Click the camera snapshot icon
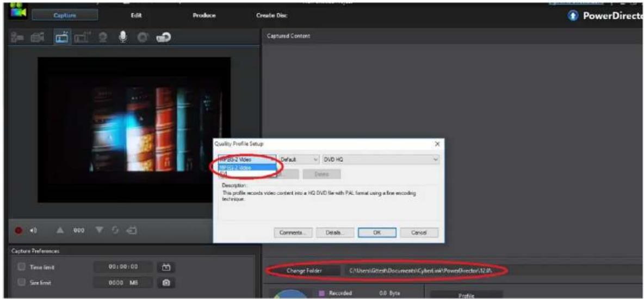The width and height of the screenshot is (644, 299). pos(166,283)
